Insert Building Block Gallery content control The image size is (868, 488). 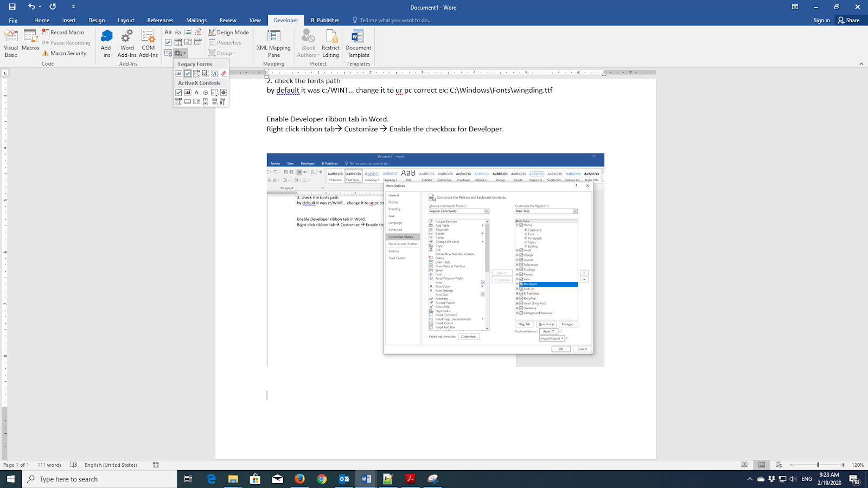point(198,32)
